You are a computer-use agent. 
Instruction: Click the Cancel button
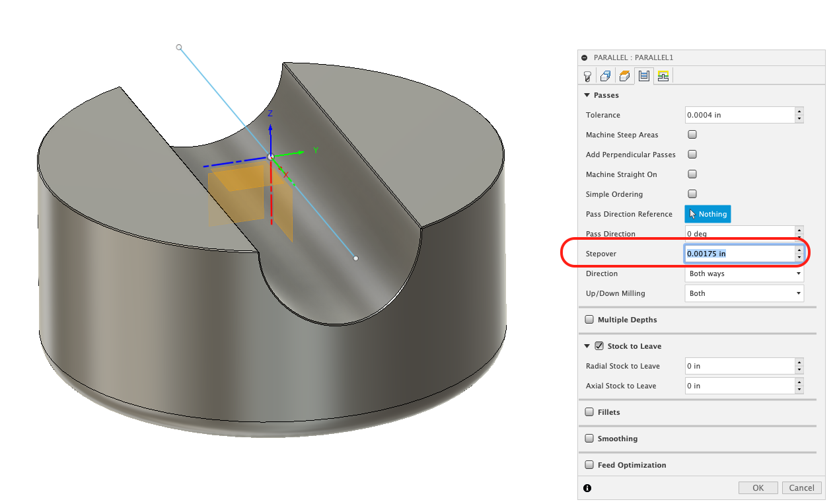[x=802, y=488]
